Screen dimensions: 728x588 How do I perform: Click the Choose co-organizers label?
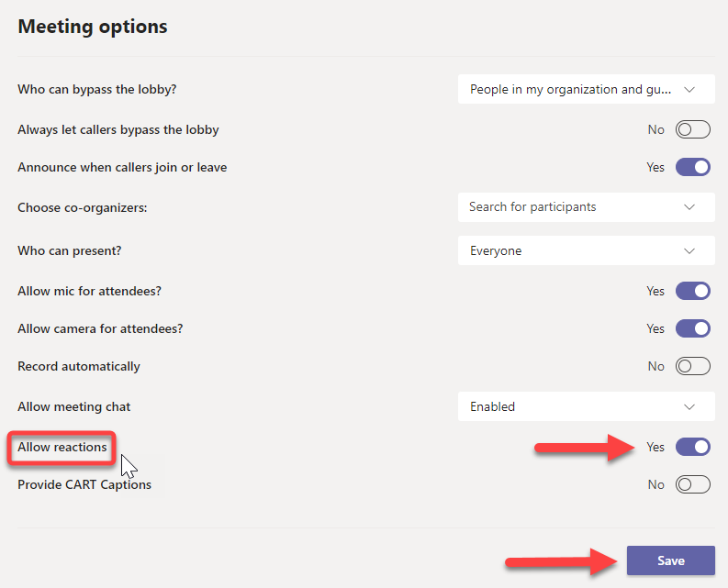click(x=83, y=207)
